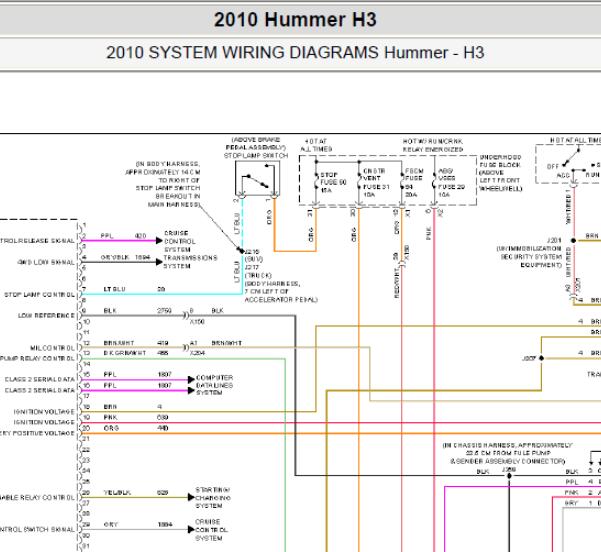Click "CRUISE CONTROL SYSTEM" beside the PPL 420 wire
The height and width of the screenshot is (552, 601).
click(180, 241)
